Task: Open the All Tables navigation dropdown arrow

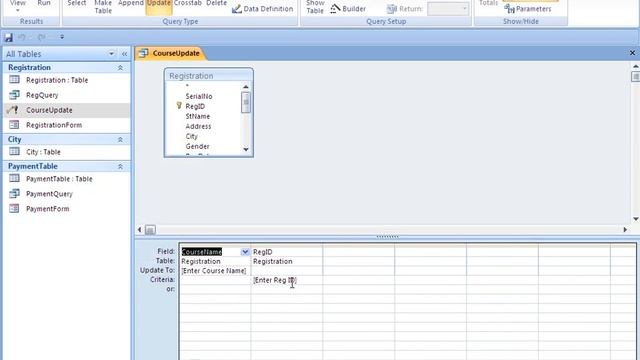Action: 111,54
